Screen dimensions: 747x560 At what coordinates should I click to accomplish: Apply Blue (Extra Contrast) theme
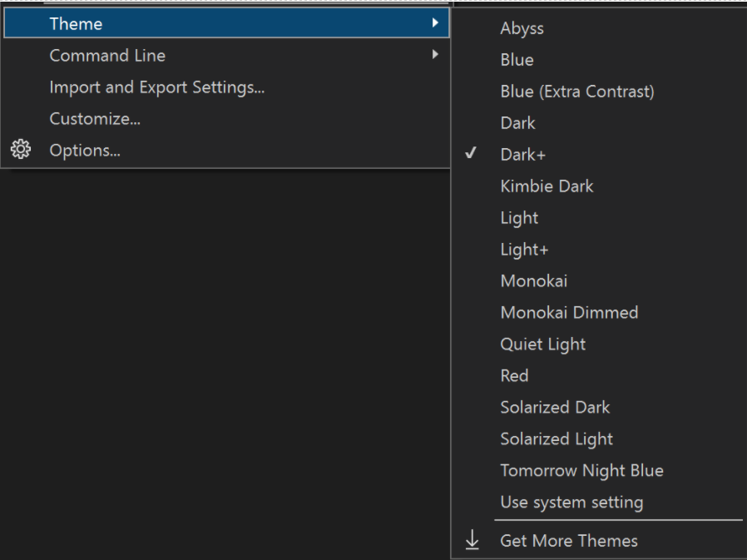[577, 92]
